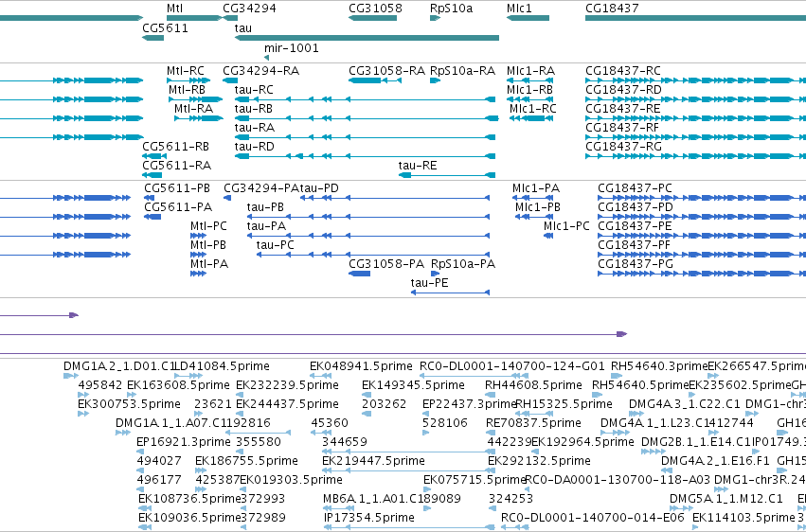Click the Mtl-PC protein label
806x532 pixels.
pos(208,226)
